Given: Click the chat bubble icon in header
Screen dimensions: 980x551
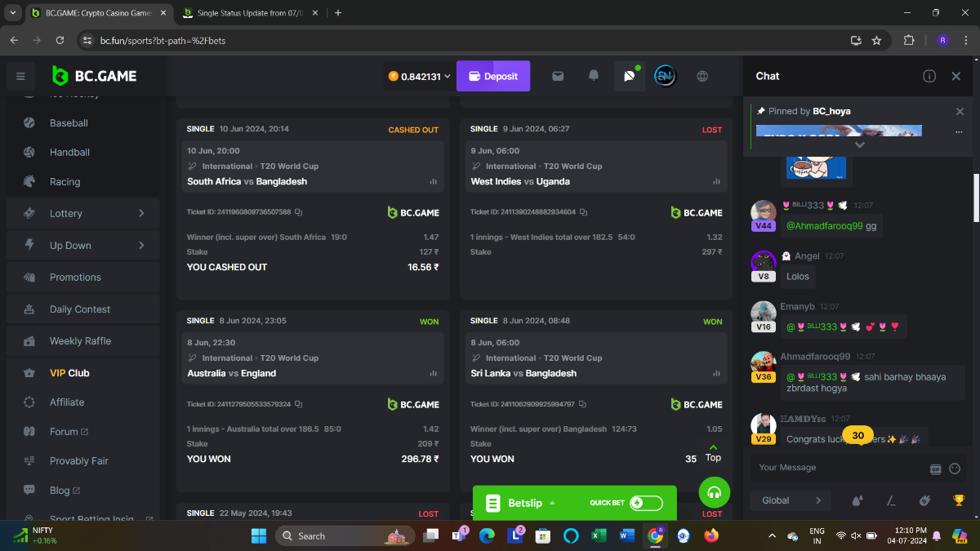Looking at the screenshot, I should [629, 76].
